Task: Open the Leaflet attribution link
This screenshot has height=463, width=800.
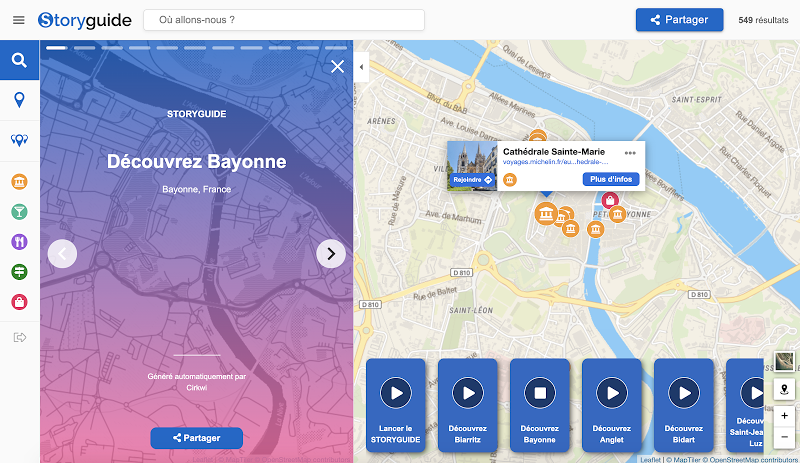Action: coord(651,459)
